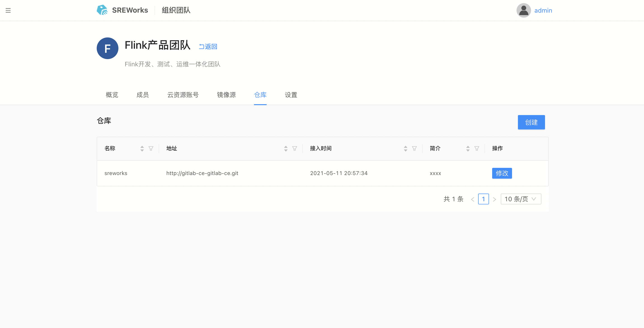Open filter for 名称 column
The height and width of the screenshot is (328, 644).
pyautogui.click(x=151, y=148)
